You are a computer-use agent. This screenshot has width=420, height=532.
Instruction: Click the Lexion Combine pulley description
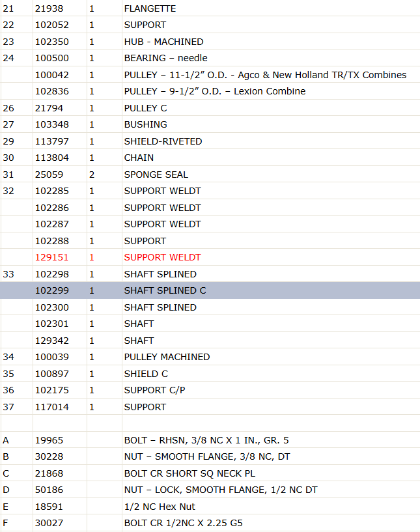pos(215,91)
